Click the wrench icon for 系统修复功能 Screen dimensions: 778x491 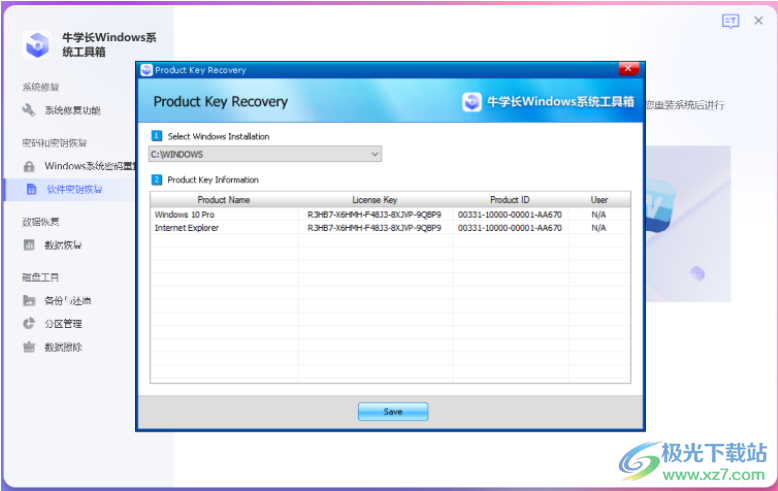pyautogui.click(x=29, y=110)
